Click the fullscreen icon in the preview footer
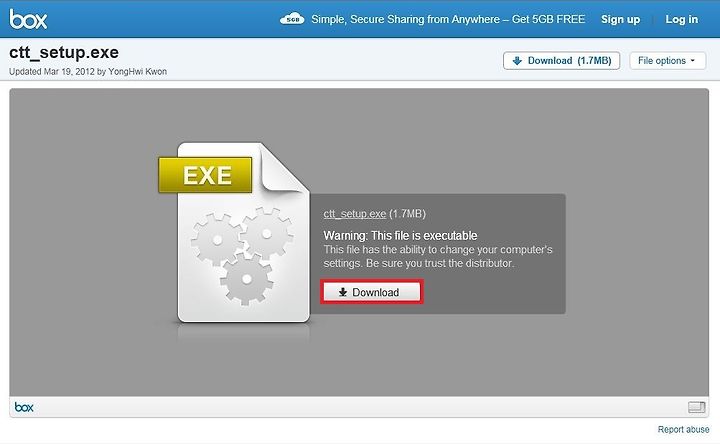The image size is (720, 444). [697, 407]
